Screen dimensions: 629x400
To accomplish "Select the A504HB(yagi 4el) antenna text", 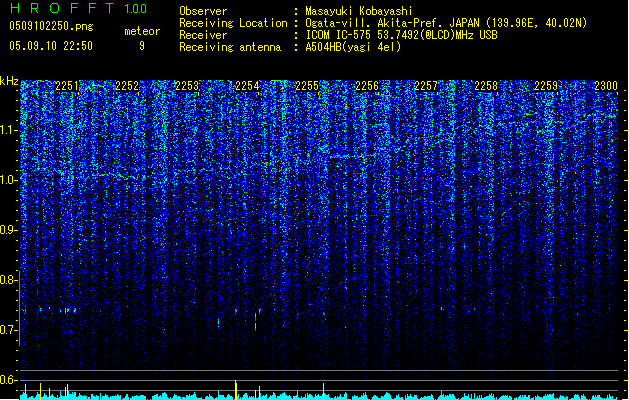I will (x=353, y=47).
